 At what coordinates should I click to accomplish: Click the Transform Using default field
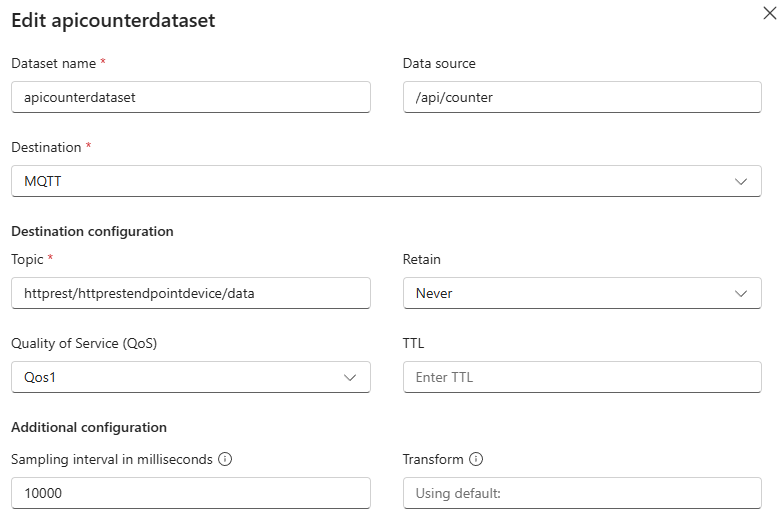(582, 493)
